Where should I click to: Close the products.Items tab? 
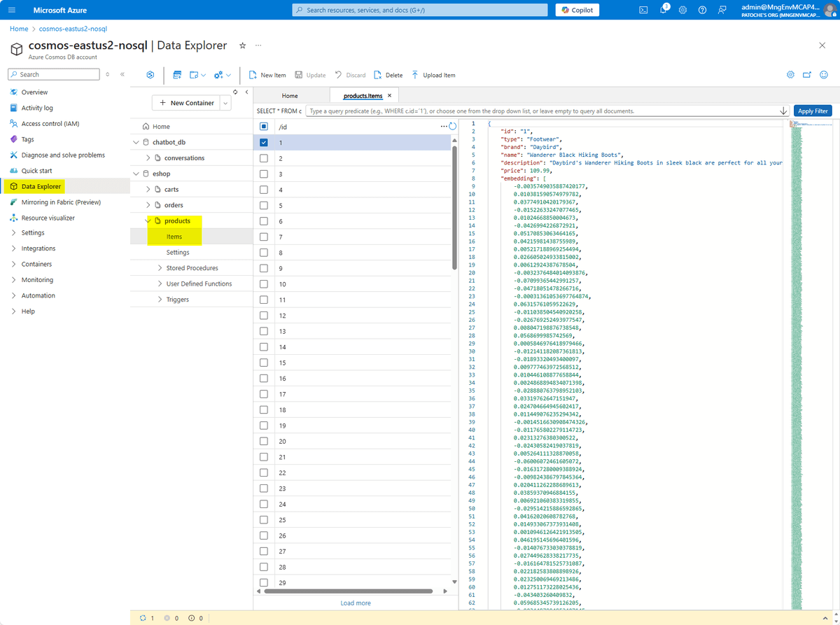pyautogui.click(x=390, y=95)
